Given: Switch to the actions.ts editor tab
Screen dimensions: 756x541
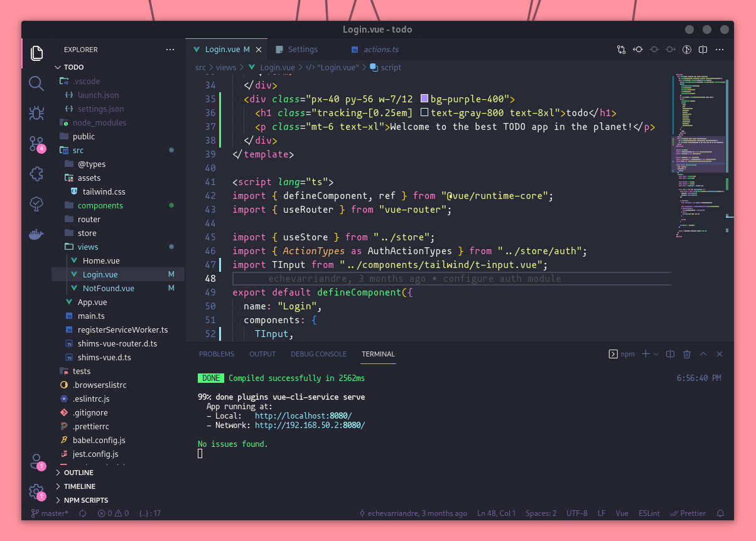Looking at the screenshot, I should coord(381,50).
